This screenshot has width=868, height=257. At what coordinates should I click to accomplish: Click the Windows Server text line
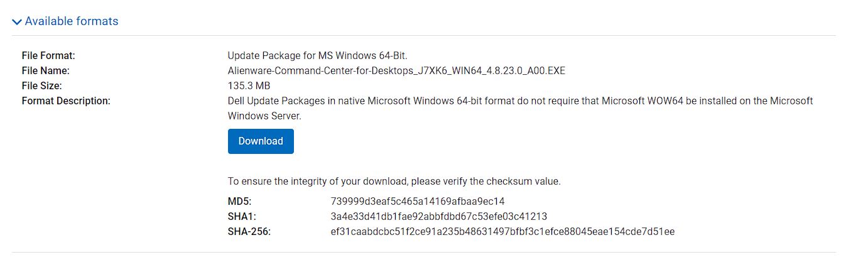(264, 116)
